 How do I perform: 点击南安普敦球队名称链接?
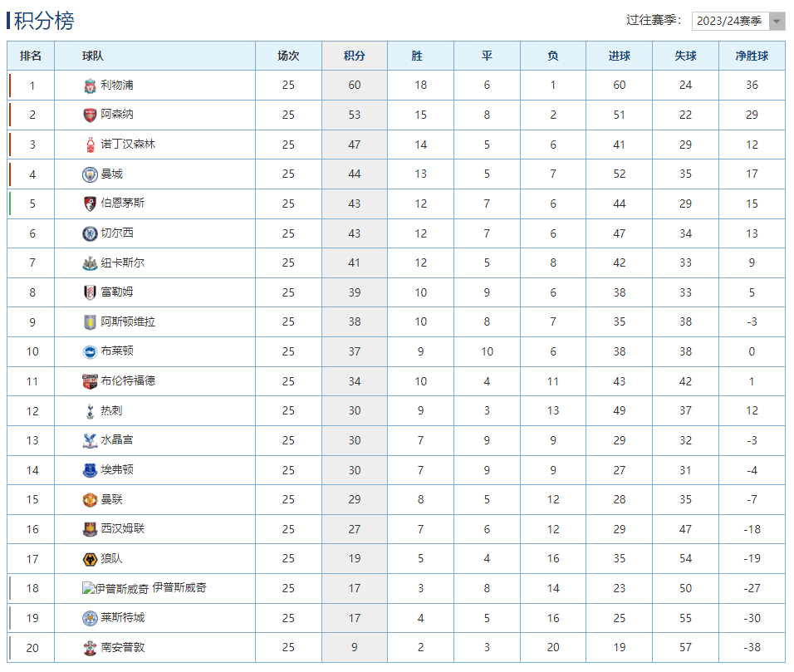pos(120,647)
